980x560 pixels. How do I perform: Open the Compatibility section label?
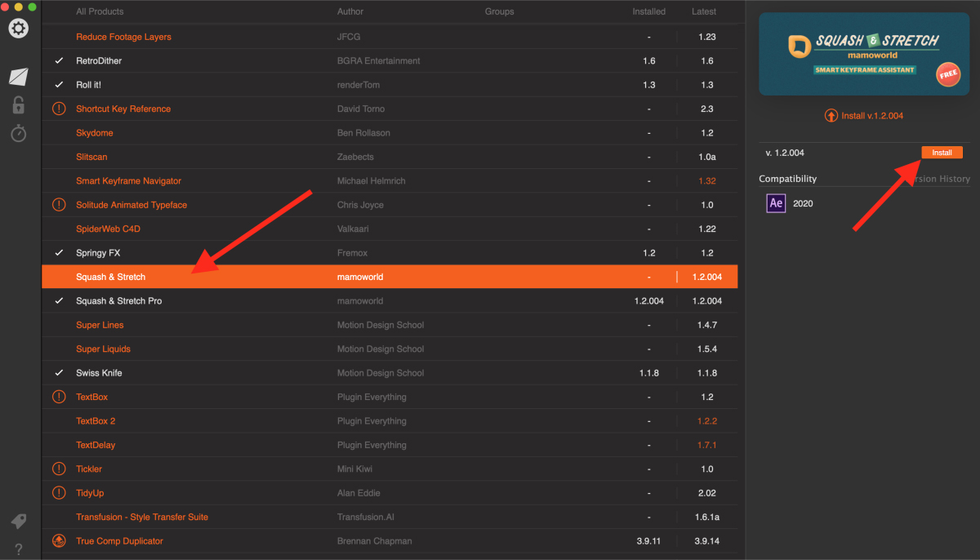click(787, 179)
